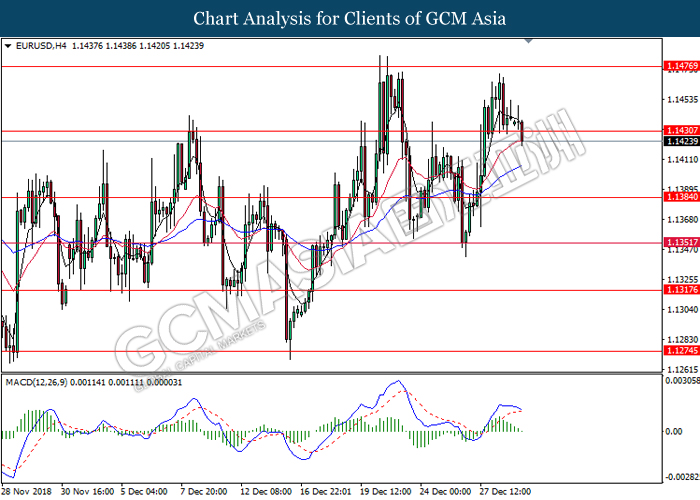
Task: Click the 19 Dec 12:00 time label
Action: (385, 492)
